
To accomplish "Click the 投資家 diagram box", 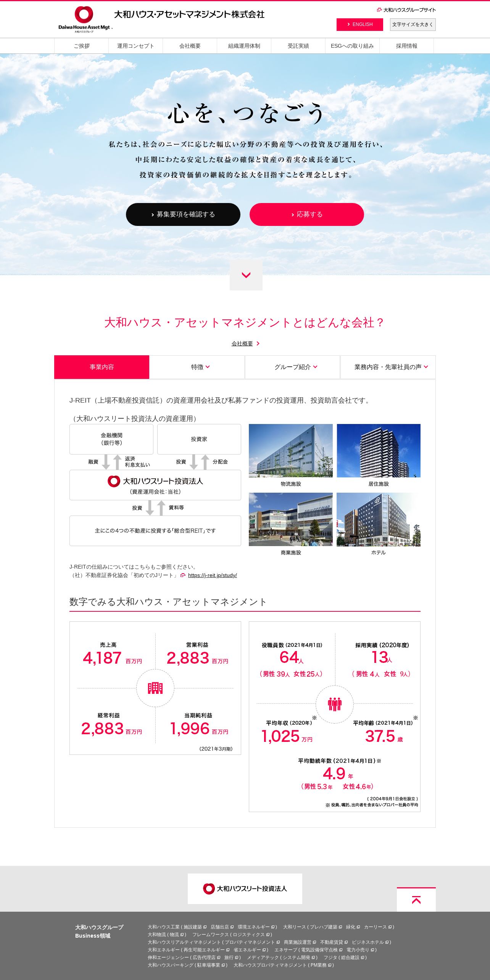I will (199, 439).
